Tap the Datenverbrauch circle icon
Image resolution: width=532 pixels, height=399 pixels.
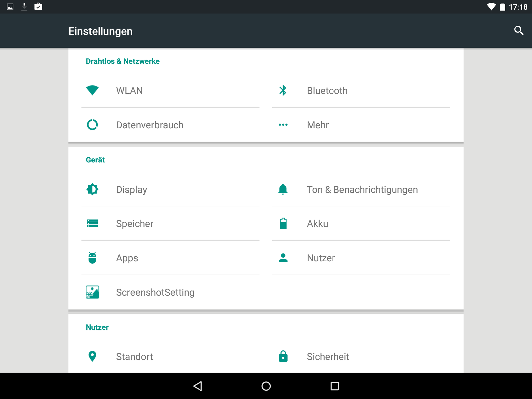coord(92,125)
